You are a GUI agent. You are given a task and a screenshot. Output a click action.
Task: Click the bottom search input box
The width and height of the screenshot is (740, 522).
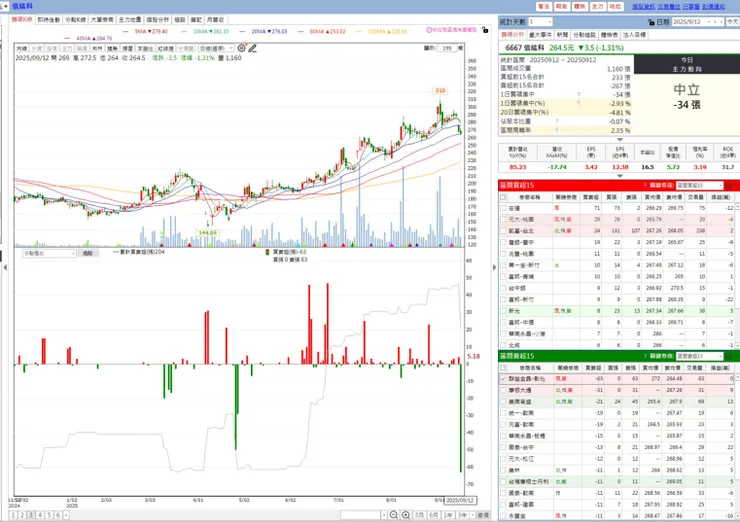(361, 515)
